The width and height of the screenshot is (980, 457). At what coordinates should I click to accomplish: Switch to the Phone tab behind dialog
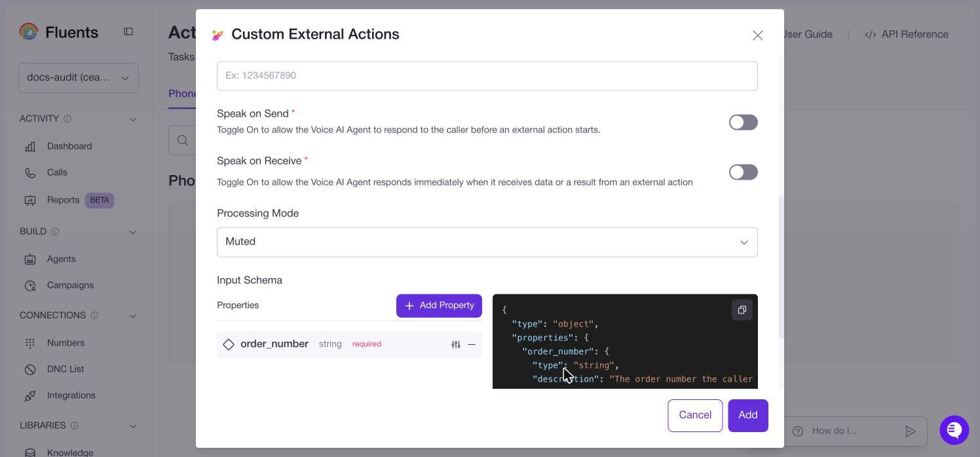click(182, 94)
